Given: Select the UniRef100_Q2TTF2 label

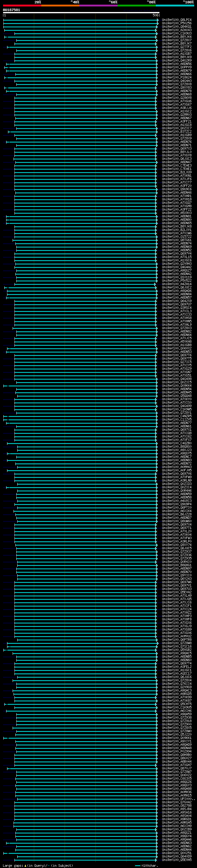Looking at the screenshot, I should [177, 47].
